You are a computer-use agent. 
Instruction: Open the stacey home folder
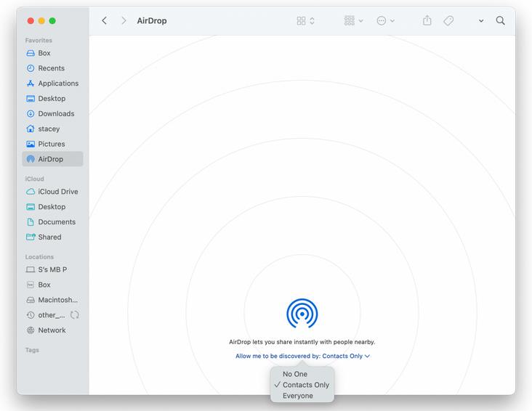[52, 129]
